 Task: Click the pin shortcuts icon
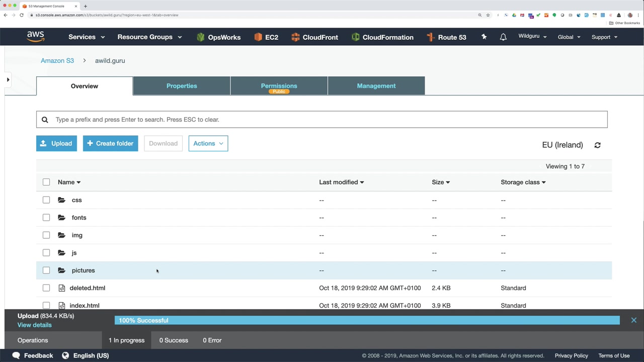[484, 37]
